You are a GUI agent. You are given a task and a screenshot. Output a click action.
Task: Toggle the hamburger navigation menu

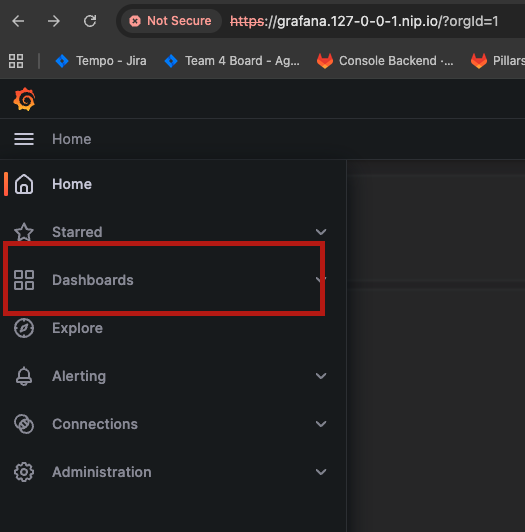click(24, 139)
